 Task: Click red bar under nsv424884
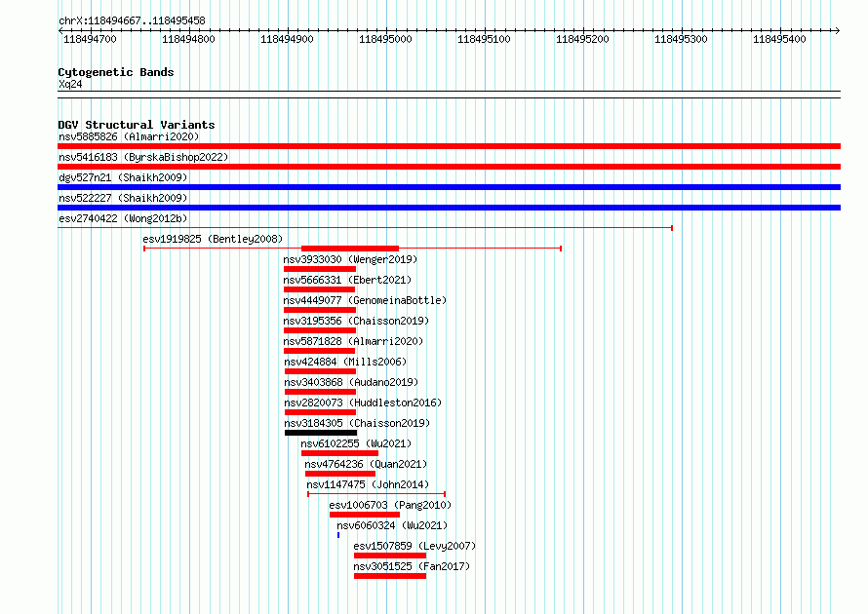pos(321,371)
